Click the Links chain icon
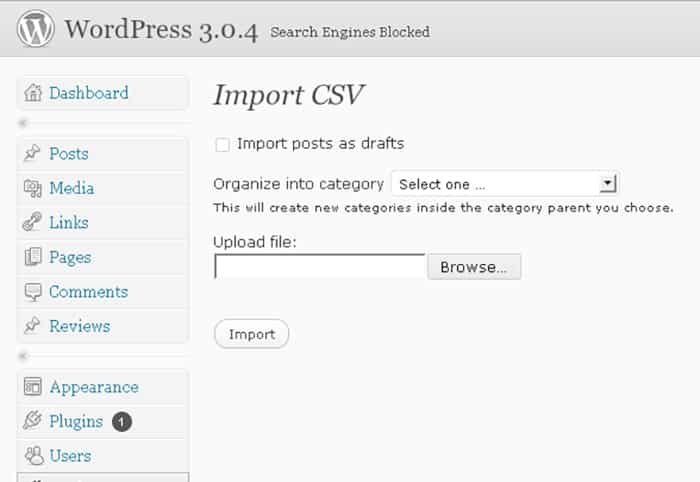Viewport: 700px width, 482px height. (x=32, y=222)
